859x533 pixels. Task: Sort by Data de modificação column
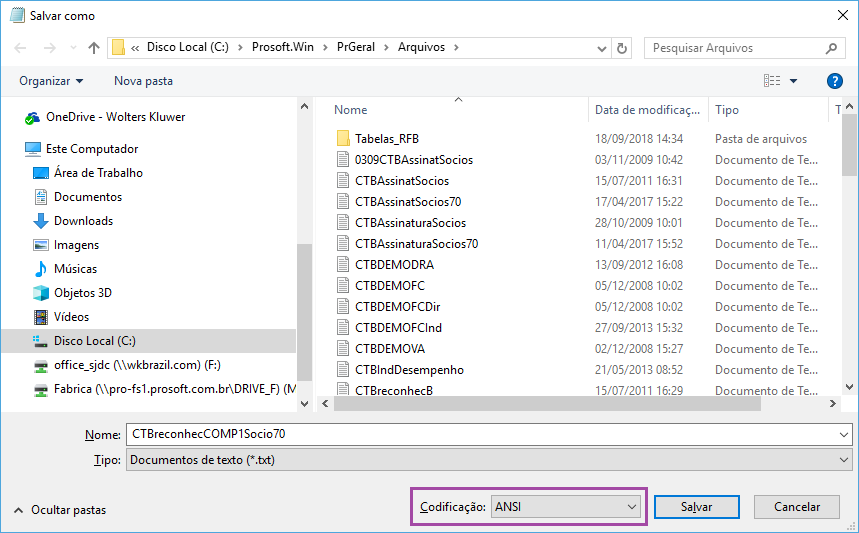[x=649, y=110]
